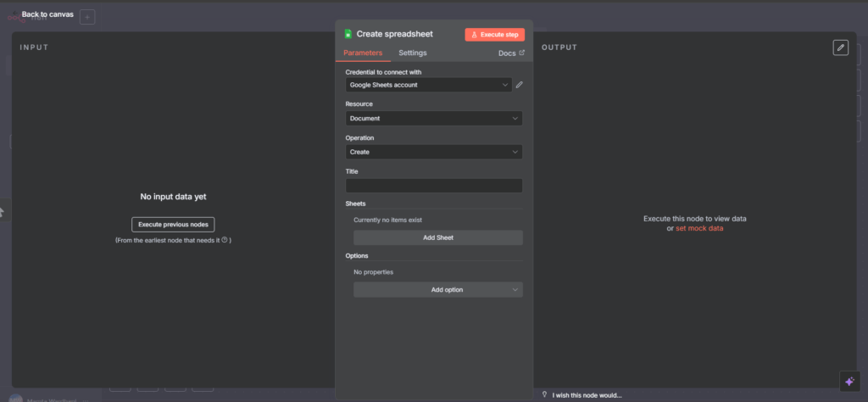Select the Parameters tab
This screenshot has width=868, height=402.
pyautogui.click(x=363, y=53)
